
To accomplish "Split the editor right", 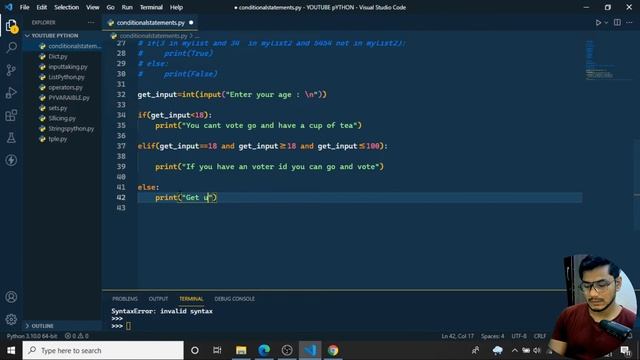I will point(617,22).
